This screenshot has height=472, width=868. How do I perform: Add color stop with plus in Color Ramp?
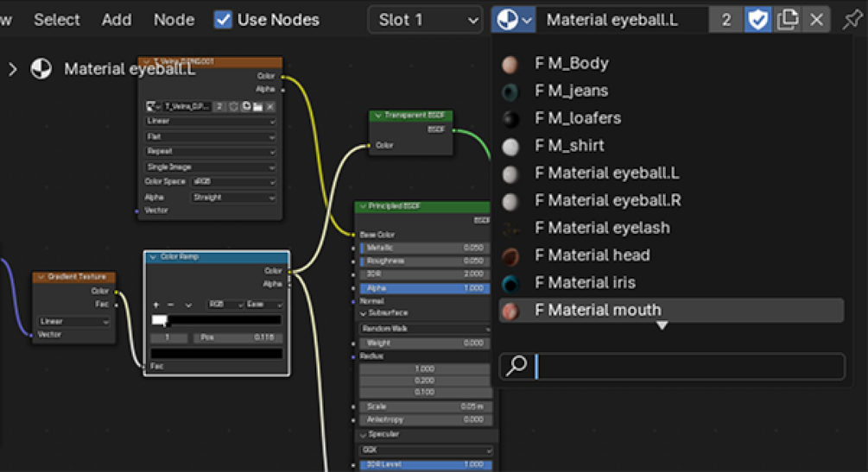[155, 305]
